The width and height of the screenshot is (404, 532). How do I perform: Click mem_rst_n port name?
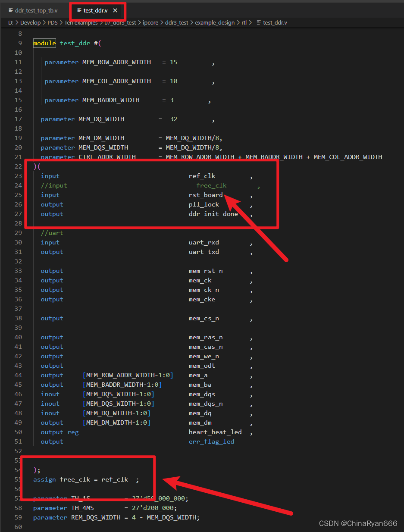206,271
